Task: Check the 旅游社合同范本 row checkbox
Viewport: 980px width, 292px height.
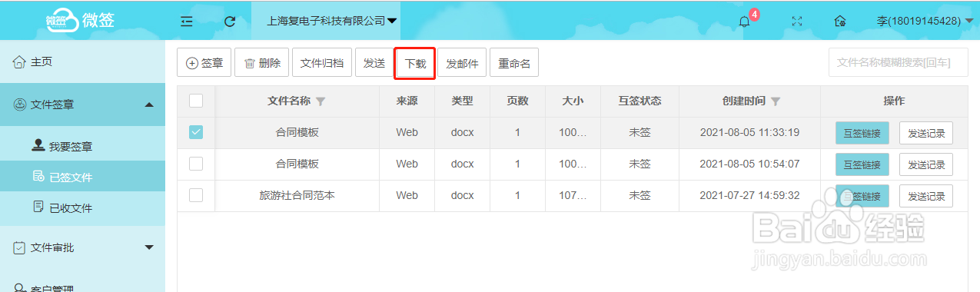Action: click(196, 195)
